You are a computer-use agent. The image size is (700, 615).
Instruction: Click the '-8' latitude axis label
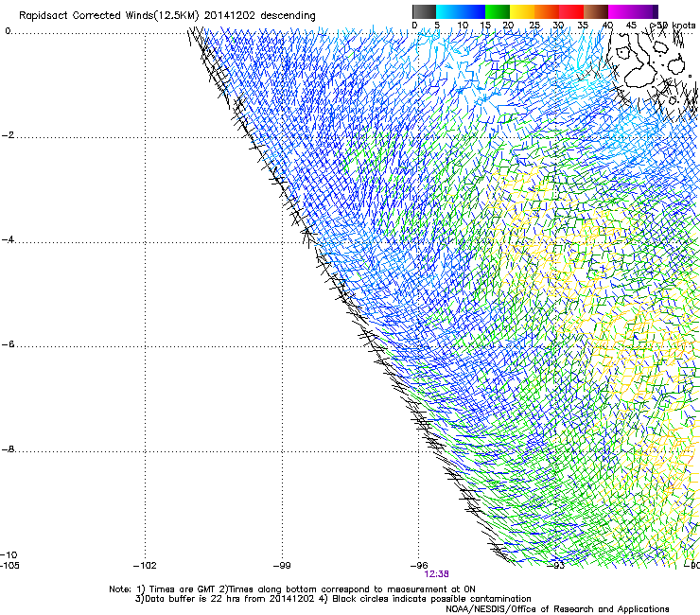click(8, 449)
